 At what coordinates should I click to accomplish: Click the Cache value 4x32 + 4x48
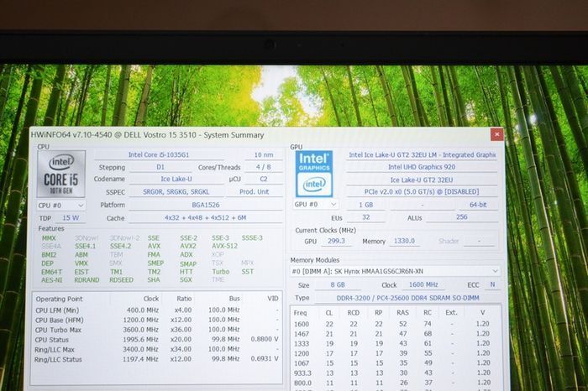click(206, 217)
